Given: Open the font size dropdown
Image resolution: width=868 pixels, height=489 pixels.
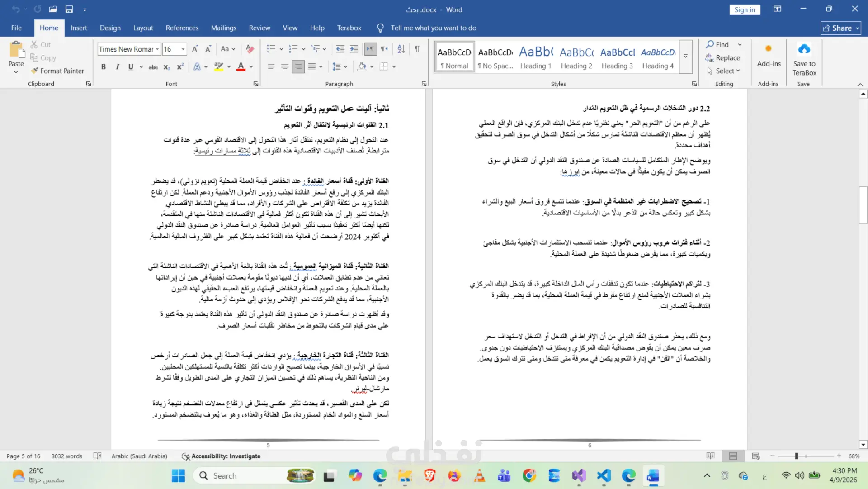Looking at the screenshot, I should click(183, 49).
